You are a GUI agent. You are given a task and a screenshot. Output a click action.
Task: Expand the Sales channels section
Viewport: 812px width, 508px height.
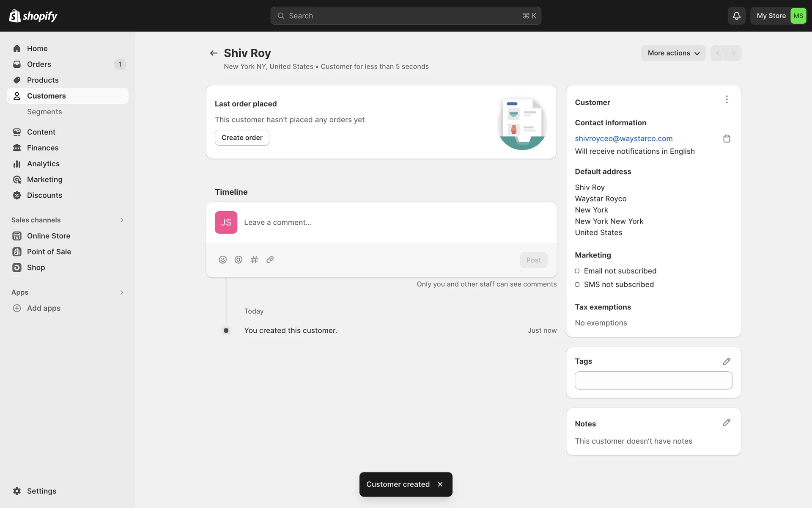(x=122, y=220)
